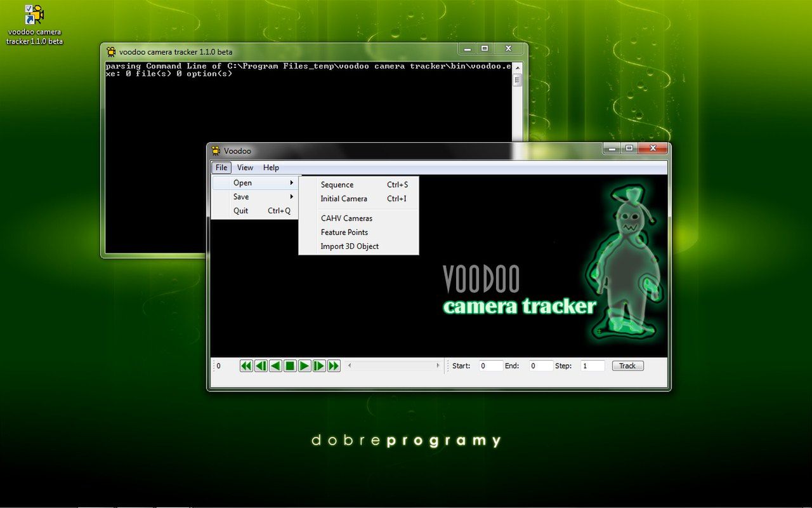
Task: Choose Quit from the File menu
Action: (x=256, y=211)
